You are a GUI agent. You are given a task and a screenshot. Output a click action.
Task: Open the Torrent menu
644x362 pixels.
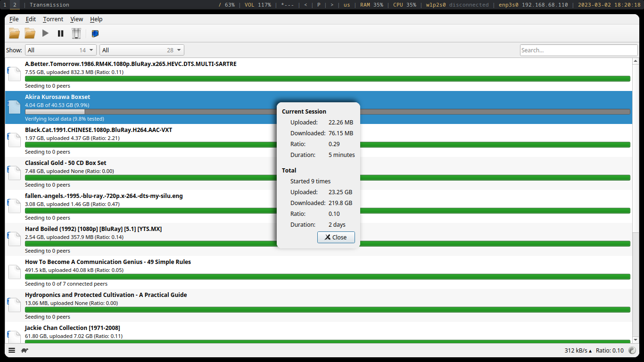point(53,19)
